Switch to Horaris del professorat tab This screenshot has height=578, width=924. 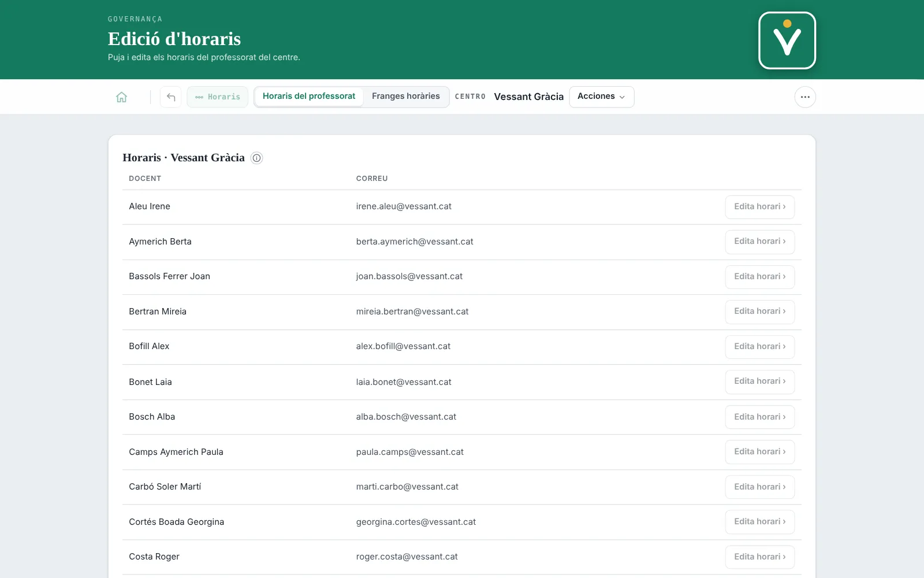click(x=309, y=97)
